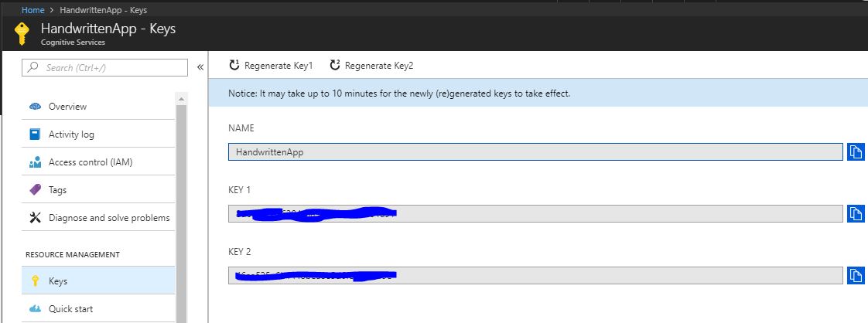Click the KEY 2 label
Viewport: 868px width, 323px height.
tap(240, 252)
